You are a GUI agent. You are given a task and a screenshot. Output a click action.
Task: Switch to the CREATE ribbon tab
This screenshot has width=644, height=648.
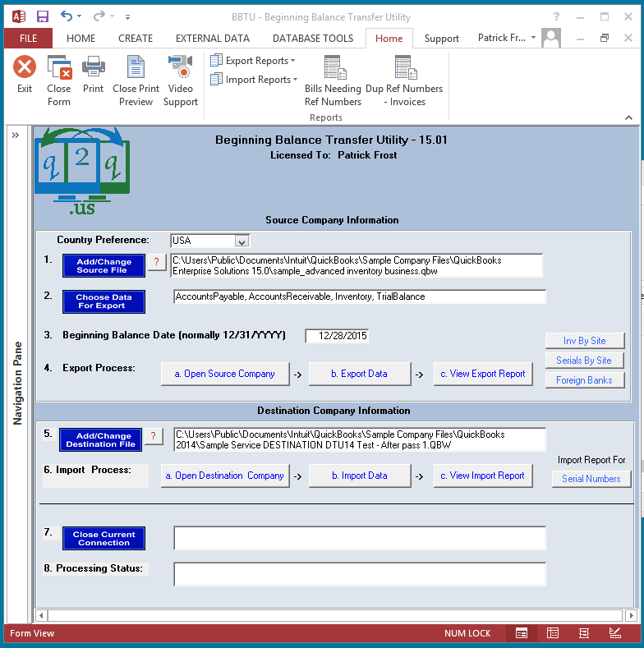tap(136, 39)
